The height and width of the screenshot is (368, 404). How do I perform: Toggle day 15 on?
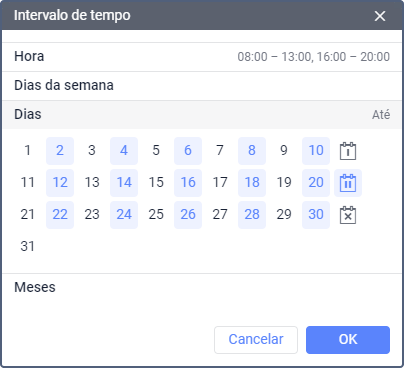156,183
